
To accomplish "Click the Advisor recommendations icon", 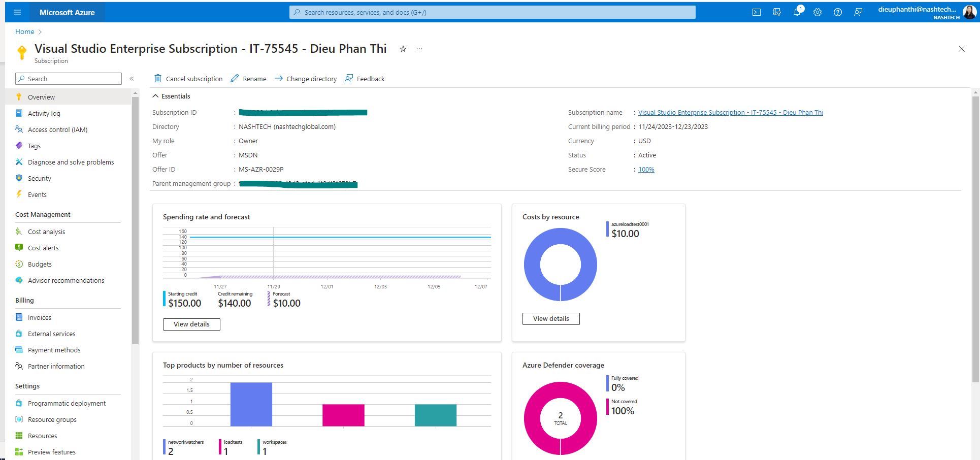I will coord(19,280).
